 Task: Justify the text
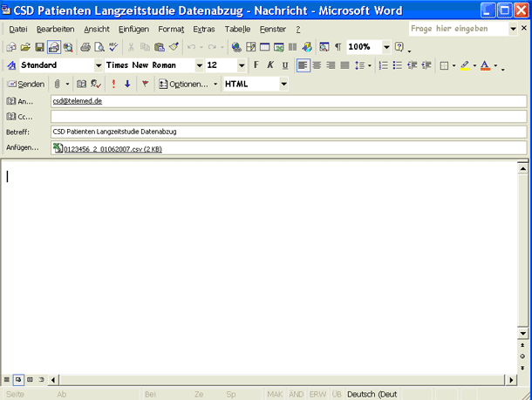(345, 65)
